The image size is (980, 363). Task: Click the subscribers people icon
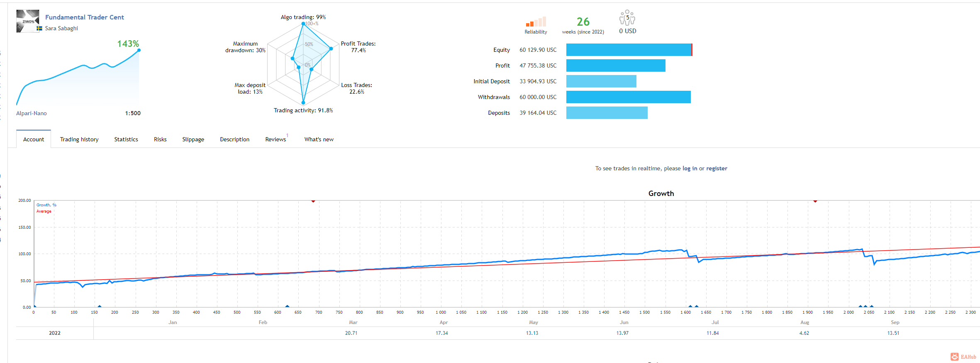pyautogui.click(x=627, y=18)
